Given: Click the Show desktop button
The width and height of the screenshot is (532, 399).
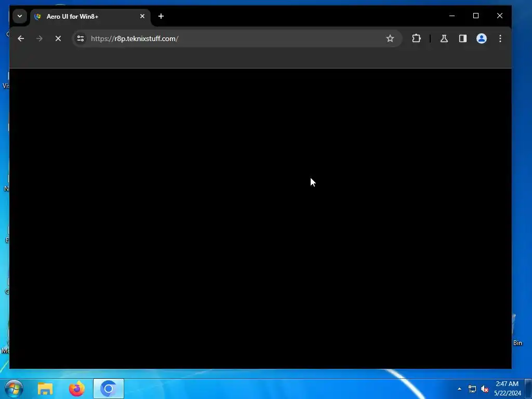Looking at the screenshot, I should tap(528, 389).
